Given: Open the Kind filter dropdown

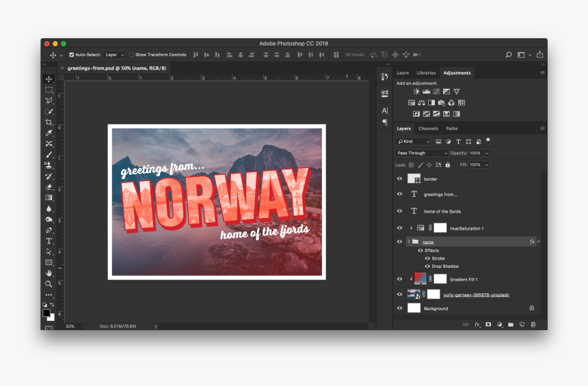Looking at the screenshot, I should tap(413, 141).
